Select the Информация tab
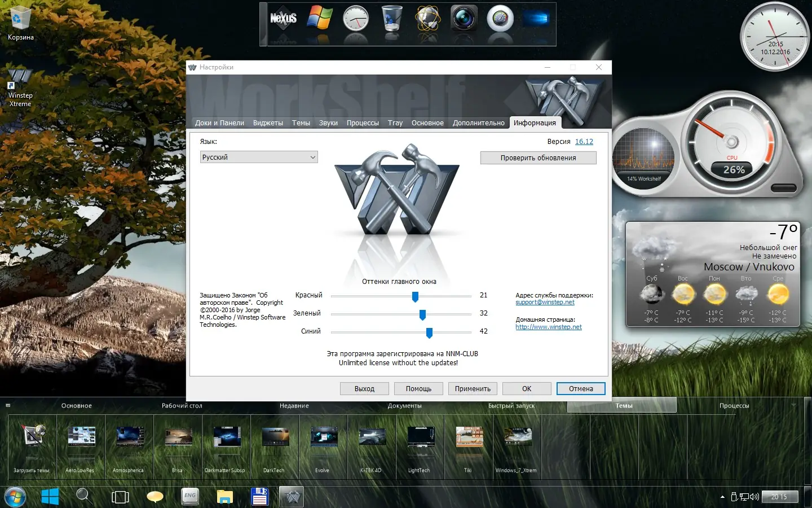 coord(535,122)
